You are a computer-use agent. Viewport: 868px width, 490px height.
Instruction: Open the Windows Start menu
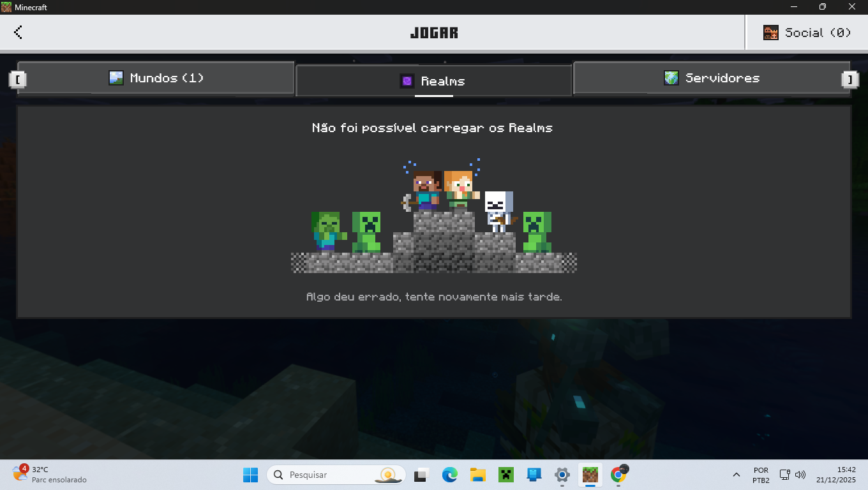tap(250, 475)
